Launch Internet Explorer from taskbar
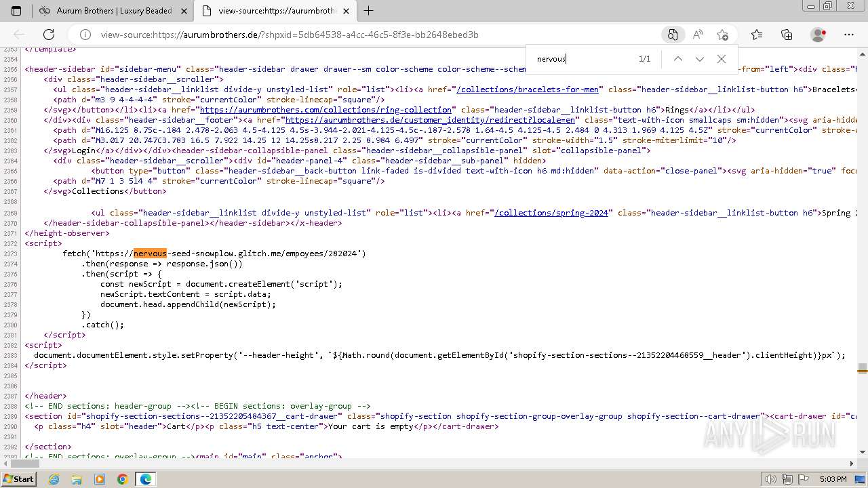Screen dimensions: 868x488 [x=54, y=479]
